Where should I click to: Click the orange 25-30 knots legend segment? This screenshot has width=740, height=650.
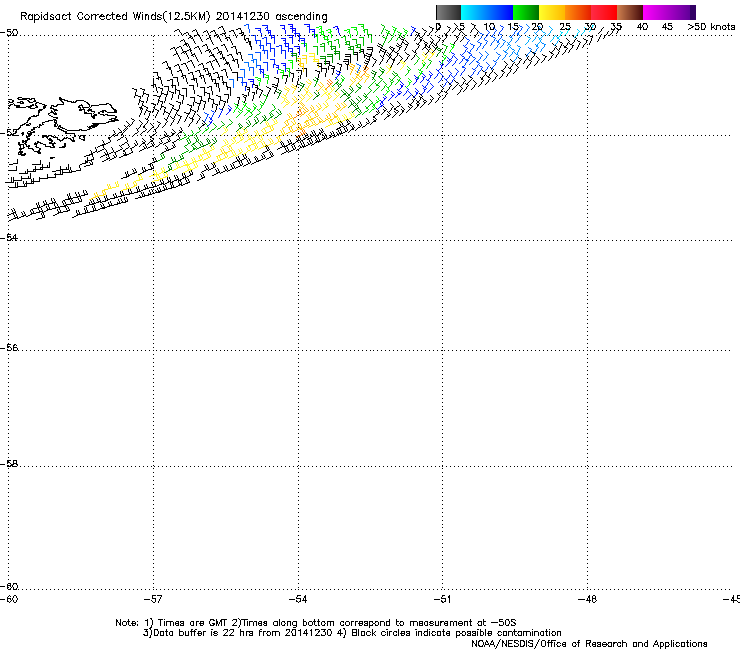pyautogui.click(x=578, y=12)
